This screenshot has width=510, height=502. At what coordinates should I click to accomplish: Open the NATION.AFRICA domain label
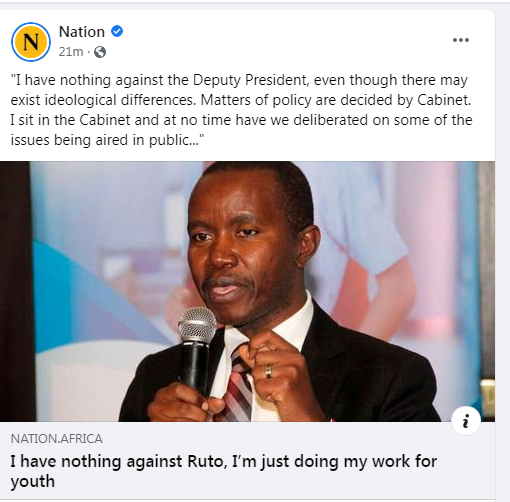click(x=56, y=439)
